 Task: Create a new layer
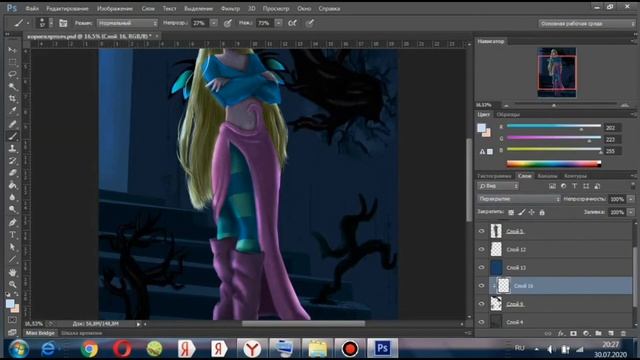[x=611, y=333]
